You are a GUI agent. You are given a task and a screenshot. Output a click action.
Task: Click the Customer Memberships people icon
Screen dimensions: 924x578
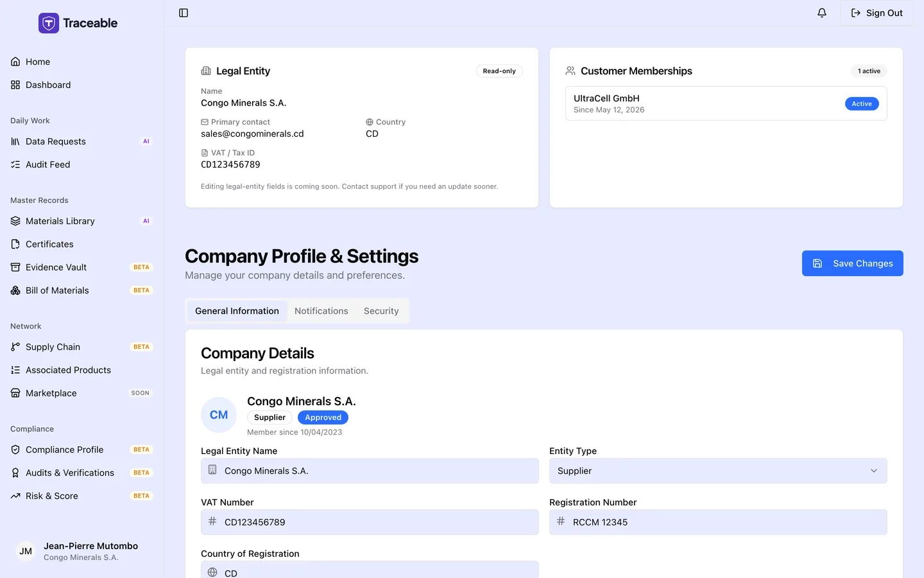570,71
